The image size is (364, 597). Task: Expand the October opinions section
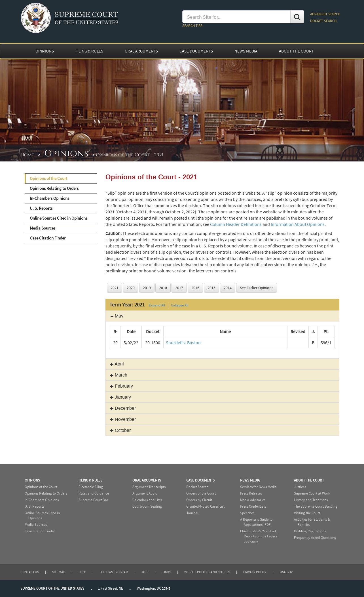click(x=222, y=430)
